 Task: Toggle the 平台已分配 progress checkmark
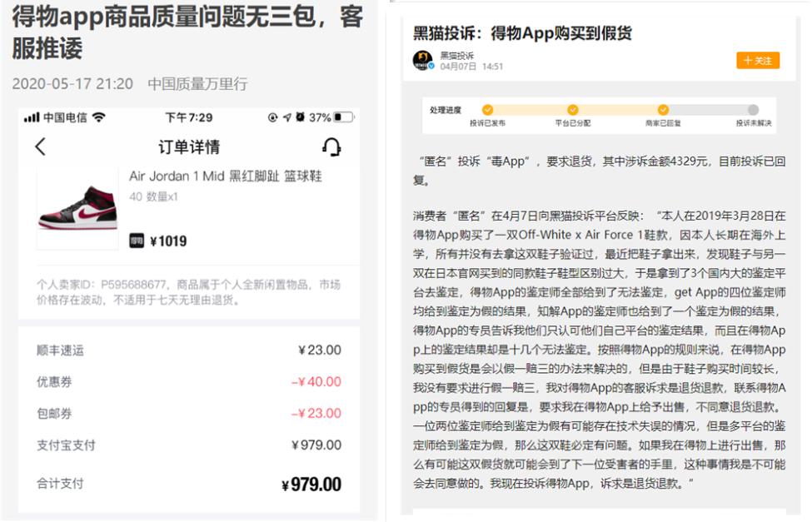coord(572,109)
